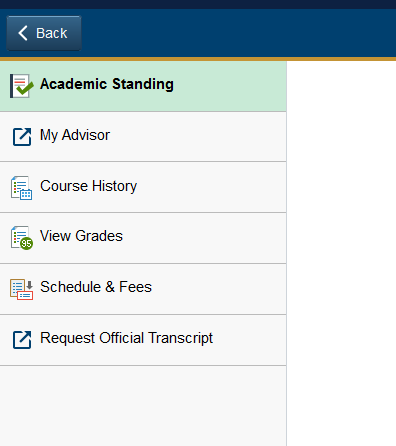Click the empty white content pane
This screenshot has height=446, width=396.
click(x=341, y=253)
